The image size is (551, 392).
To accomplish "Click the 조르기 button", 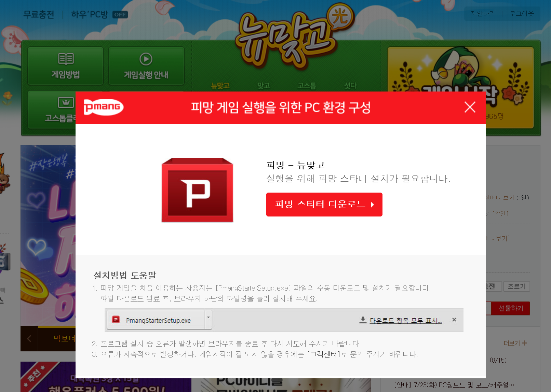I will (516, 286).
